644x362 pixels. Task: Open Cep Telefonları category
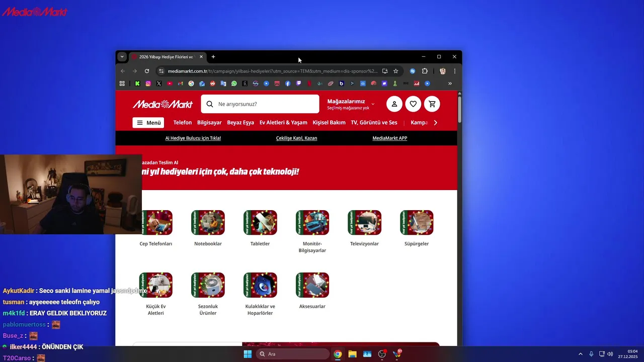(157, 229)
